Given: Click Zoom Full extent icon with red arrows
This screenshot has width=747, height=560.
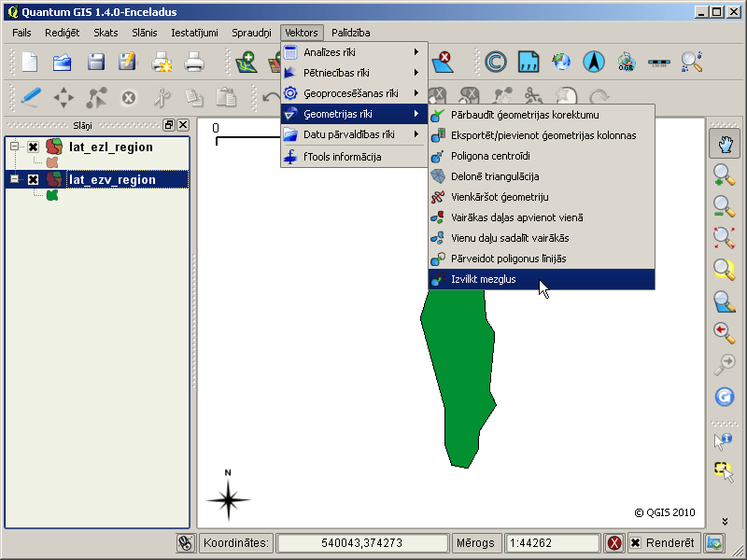Looking at the screenshot, I should [725, 238].
